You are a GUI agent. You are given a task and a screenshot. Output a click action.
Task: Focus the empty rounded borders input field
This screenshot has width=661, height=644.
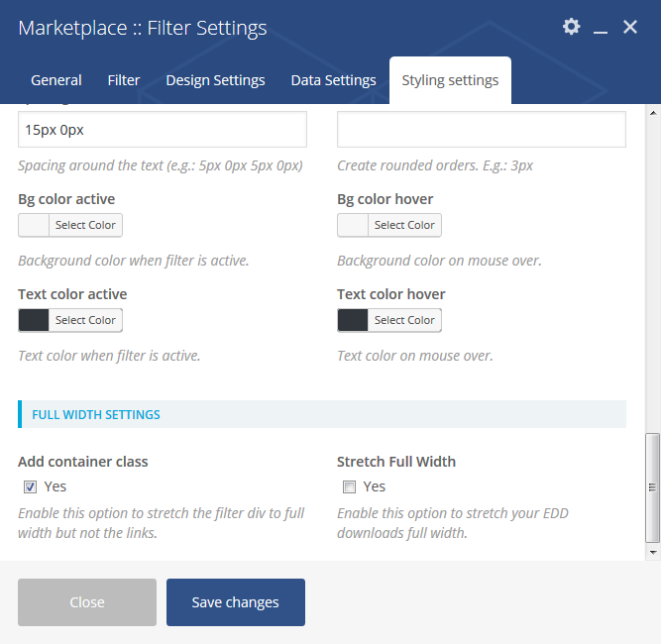pyautogui.click(x=482, y=130)
